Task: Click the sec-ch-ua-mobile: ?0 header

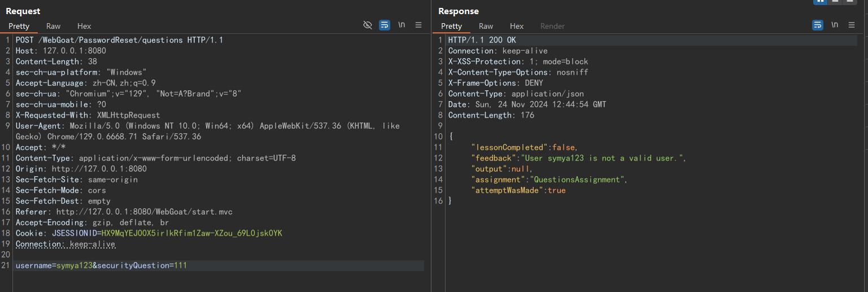Action: click(x=60, y=104)
